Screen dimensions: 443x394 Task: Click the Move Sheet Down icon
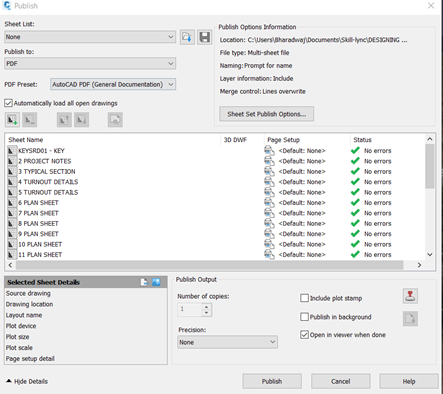coord(81,119)
